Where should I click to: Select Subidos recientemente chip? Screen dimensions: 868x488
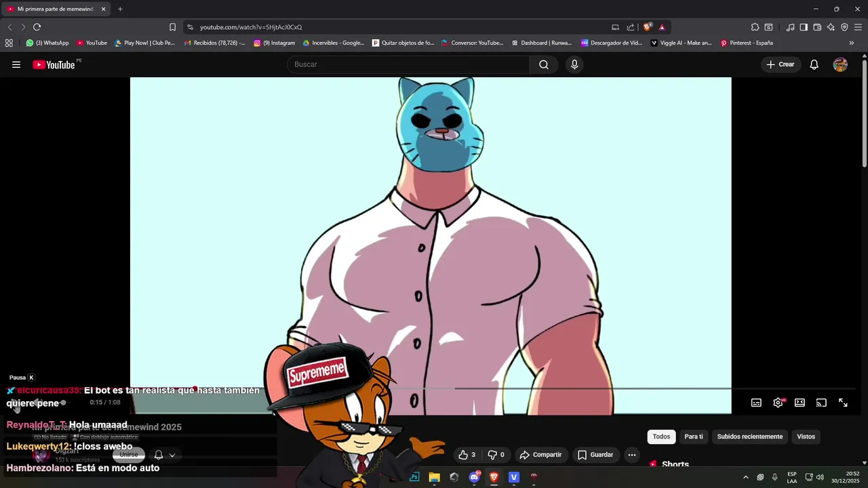click(750, 436)
